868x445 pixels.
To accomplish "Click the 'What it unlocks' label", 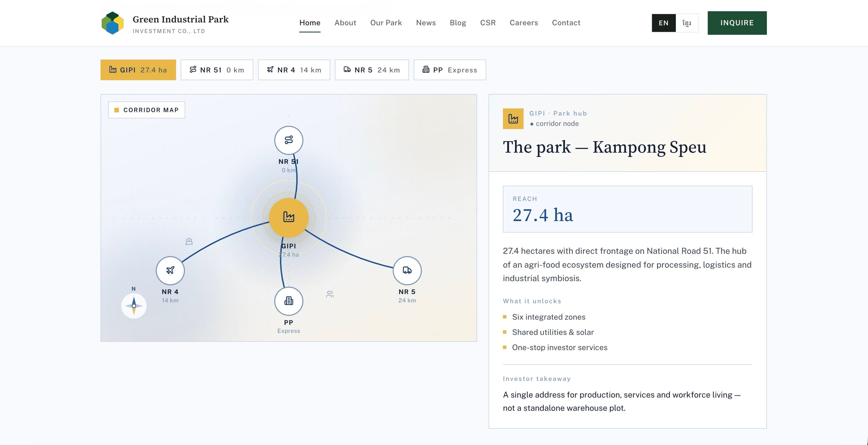I will coord(532,301).
